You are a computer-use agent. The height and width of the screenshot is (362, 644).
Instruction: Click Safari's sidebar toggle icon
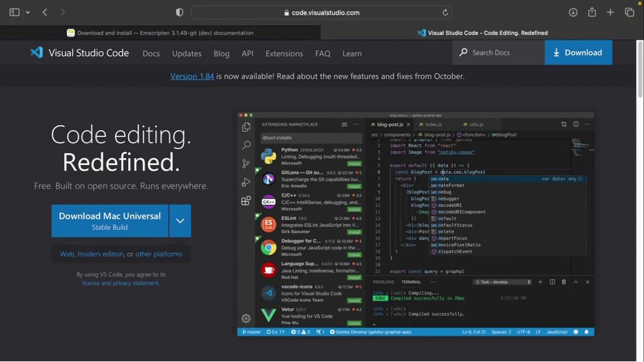(x=14, y=13)
